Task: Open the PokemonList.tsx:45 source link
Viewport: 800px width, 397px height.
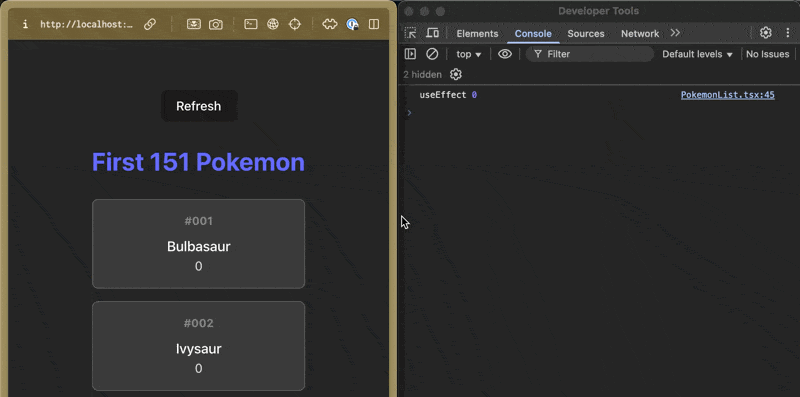Action: (728, 95)
